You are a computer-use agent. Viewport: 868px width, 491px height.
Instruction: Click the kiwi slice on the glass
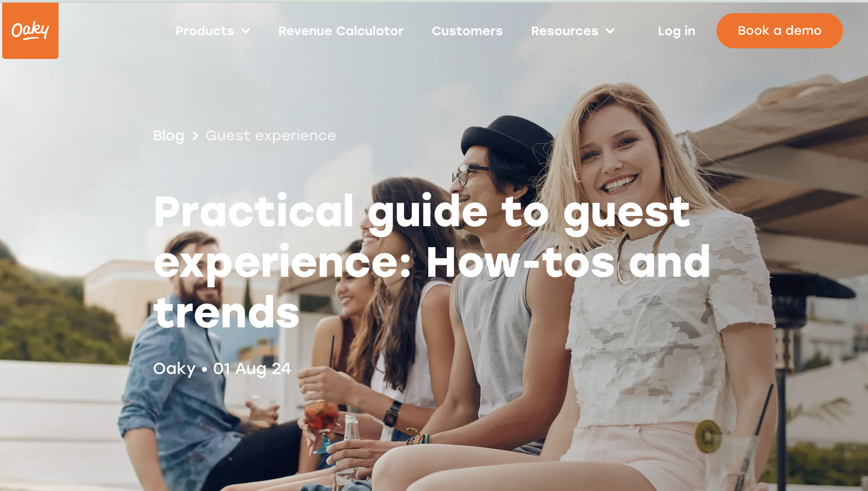(708, 436)
